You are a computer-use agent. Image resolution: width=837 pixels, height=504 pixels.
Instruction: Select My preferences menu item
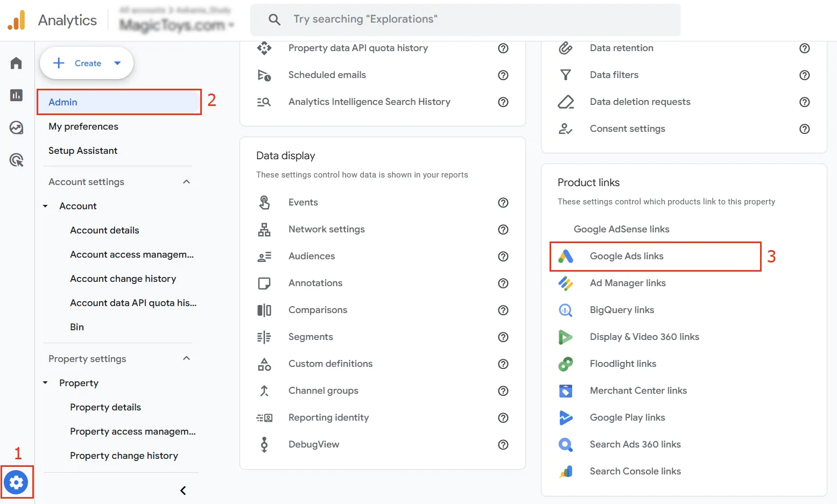(x=83, y=126)
